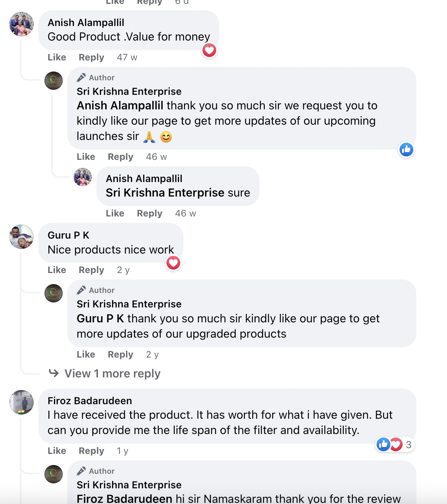The width and height of the screenshot is (447, 504).
Task: Open Guru P K's profile name link
Action: click(x=69, y=235)
